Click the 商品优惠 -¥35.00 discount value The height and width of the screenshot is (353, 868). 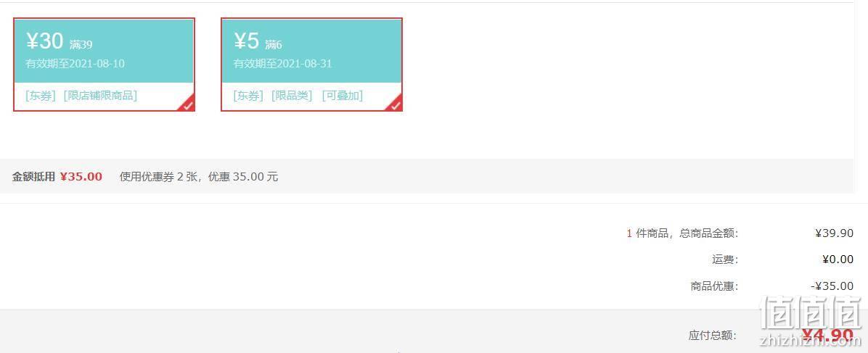pyautogui.click(x=832, y=286)
